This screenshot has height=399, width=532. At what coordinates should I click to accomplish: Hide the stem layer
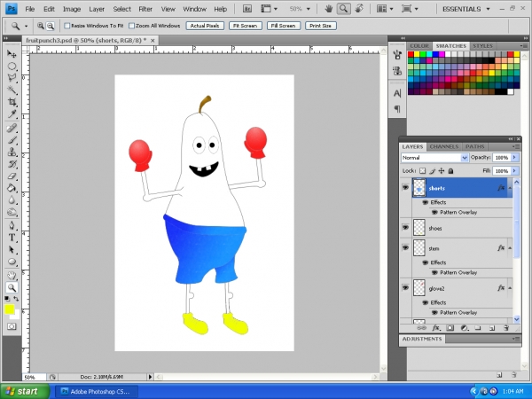[405, 247]
